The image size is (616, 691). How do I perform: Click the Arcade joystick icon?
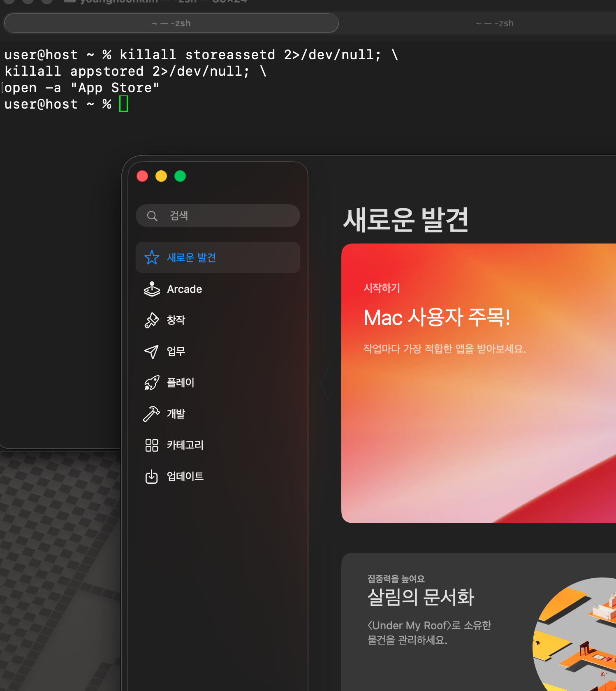(152, 289)
